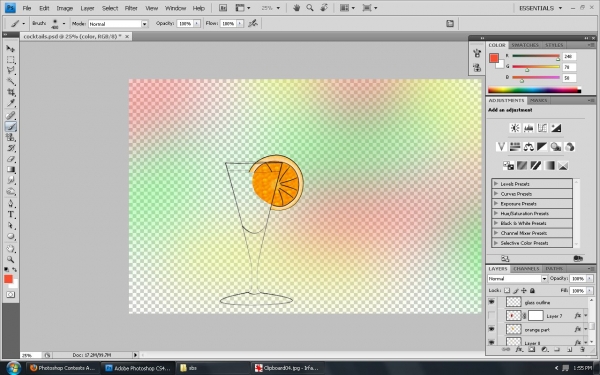
Task: Select the Crop tool
Action: coord(10,92)
